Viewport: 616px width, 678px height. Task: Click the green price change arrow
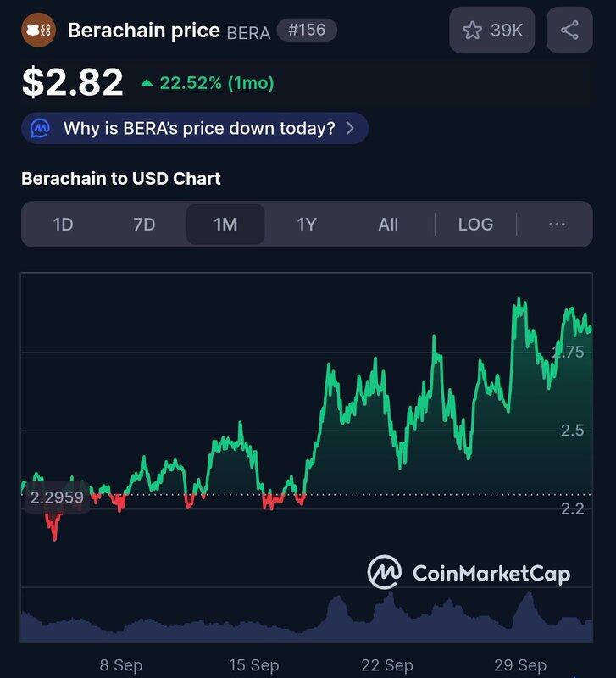coord(147,83)
